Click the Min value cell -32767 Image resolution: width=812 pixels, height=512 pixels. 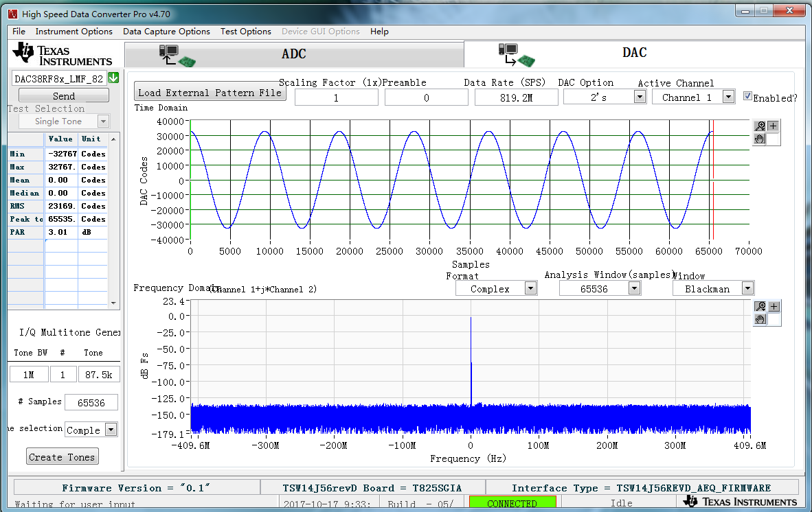(x=62, y=154)
